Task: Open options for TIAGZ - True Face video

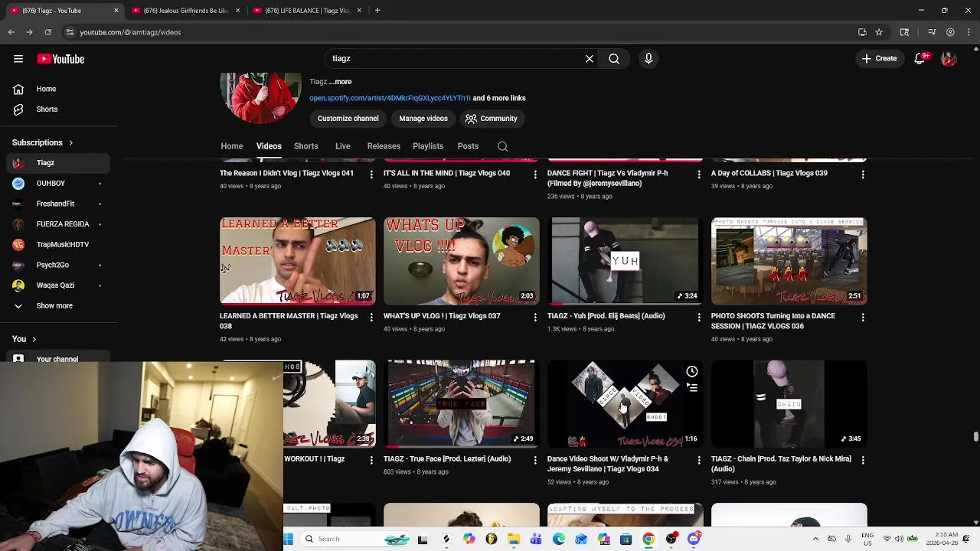Action: (x=535, y=460)
